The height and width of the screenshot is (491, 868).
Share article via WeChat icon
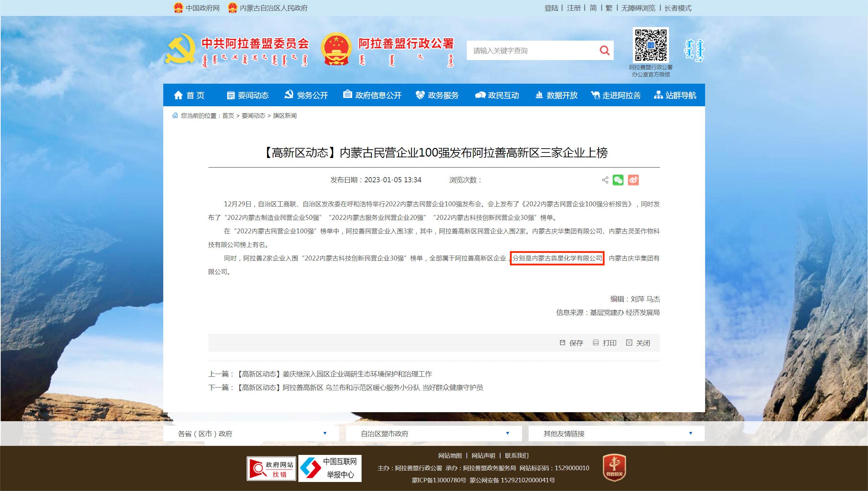tap(618, 180)
